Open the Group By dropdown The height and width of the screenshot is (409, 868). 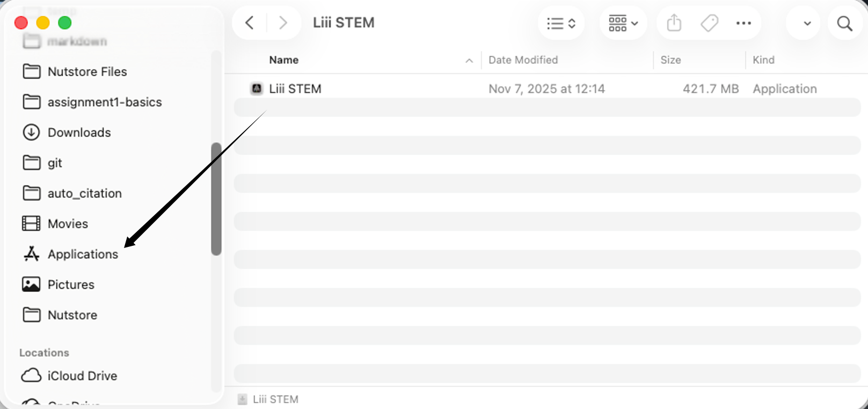(623, 23)
